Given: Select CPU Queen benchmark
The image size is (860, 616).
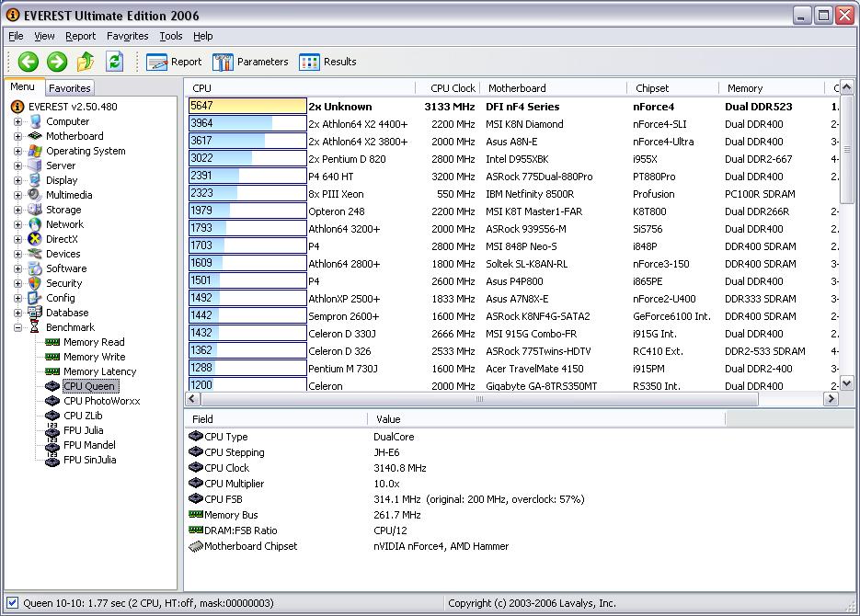Looking at the screenshot, I should pos(89,386).
